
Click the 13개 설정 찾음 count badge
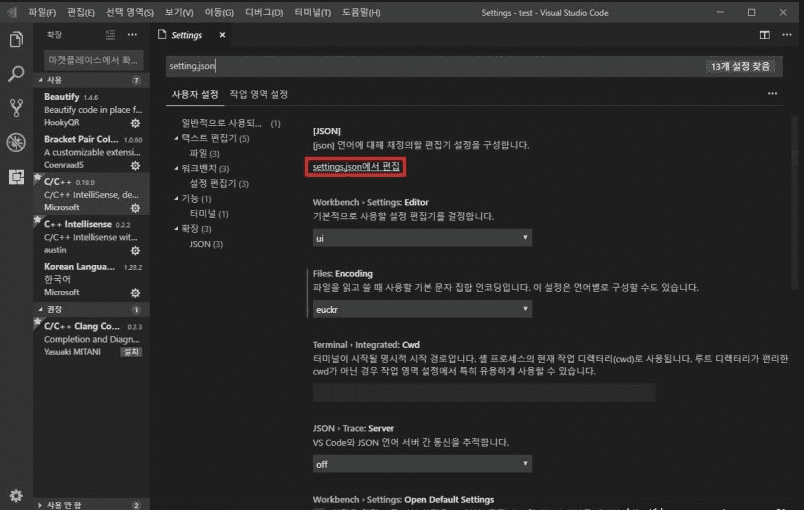[740, 67]
